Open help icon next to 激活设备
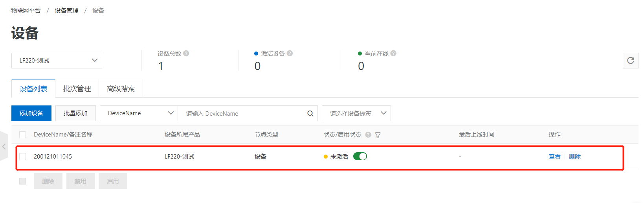The width and height of the screenshot is (644, 203). click(x=290, y=54)
